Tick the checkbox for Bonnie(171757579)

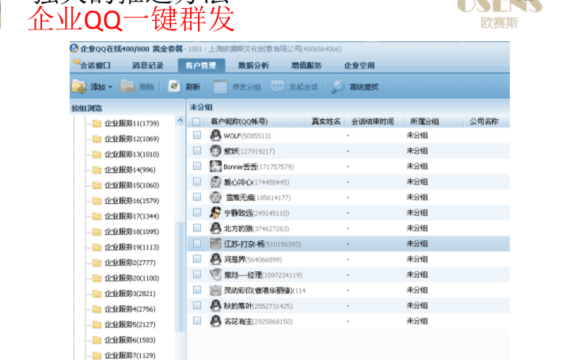pyautogui.click(x=197, y=166)
